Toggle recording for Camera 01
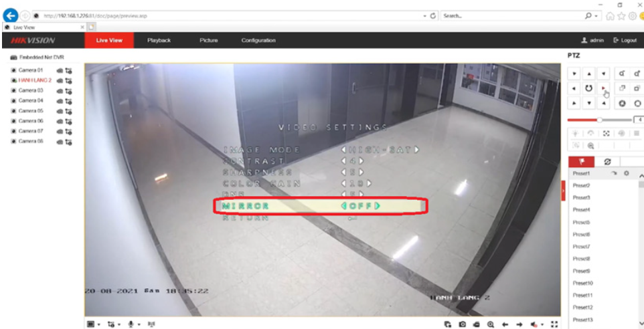Image resolution: width=644 pixels, height=329 pixels. [60, 70]
